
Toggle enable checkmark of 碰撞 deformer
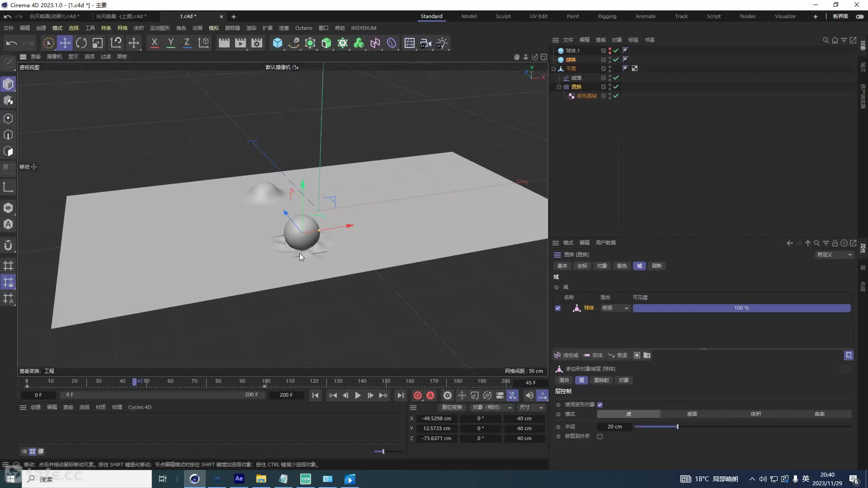click(616, 78)
